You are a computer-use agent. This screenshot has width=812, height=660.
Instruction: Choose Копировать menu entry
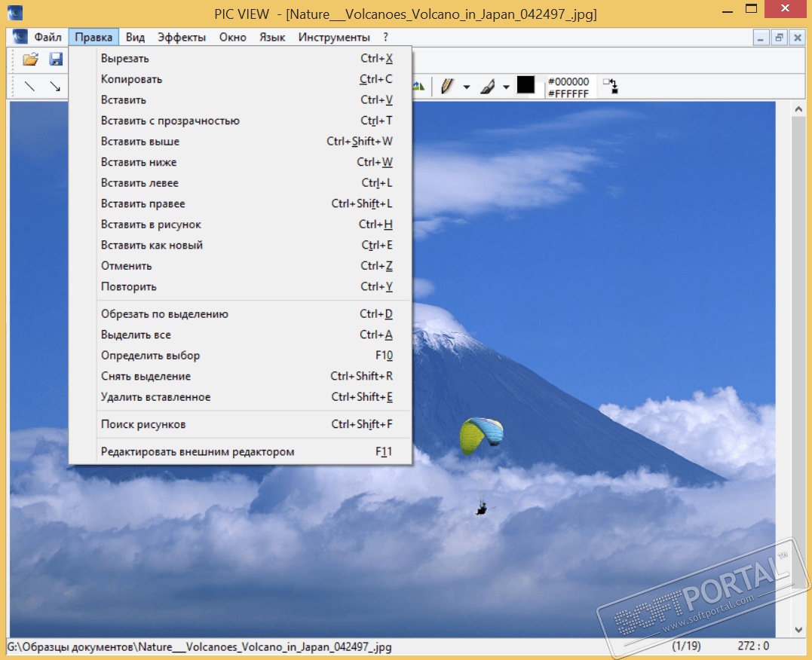(241, 79)
